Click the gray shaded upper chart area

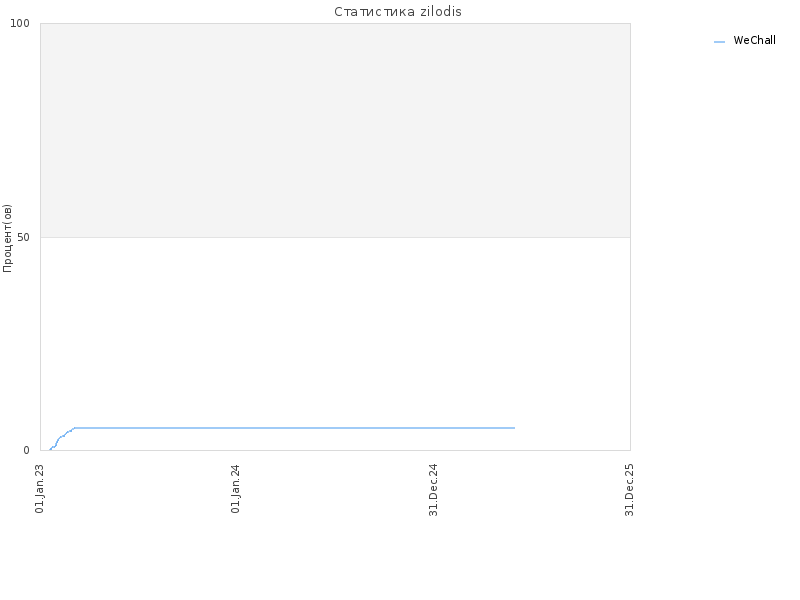coord(335,130)
